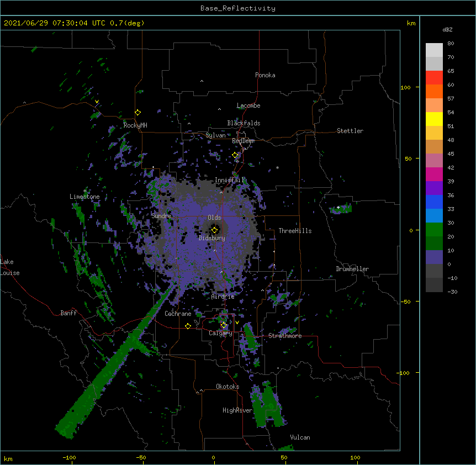Image resolution: width=476 pixels, height=465 pixels.
Task: Click the Drumheller town label
Action: (x=352, y=269)
